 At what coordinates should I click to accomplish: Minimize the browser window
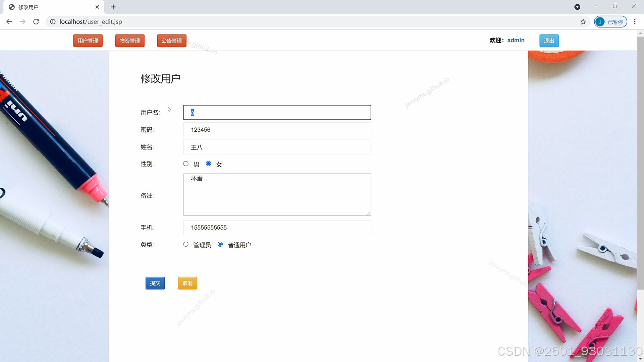(596, 6)
